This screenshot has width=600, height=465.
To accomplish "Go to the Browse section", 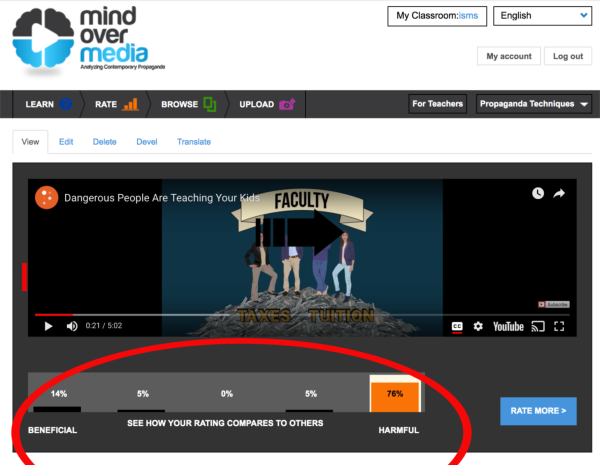I will click(x=188, y=104).
